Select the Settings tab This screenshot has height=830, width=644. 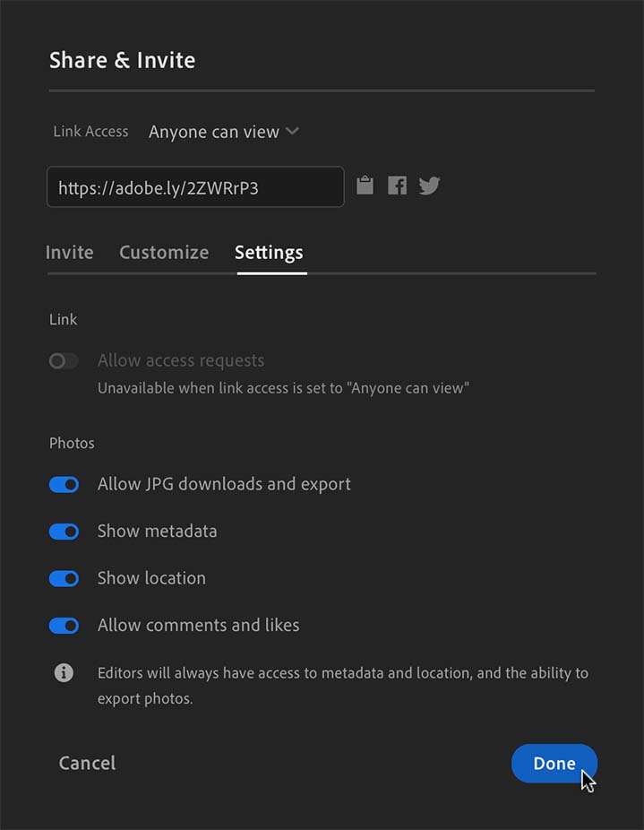click(x=269, y=252)
